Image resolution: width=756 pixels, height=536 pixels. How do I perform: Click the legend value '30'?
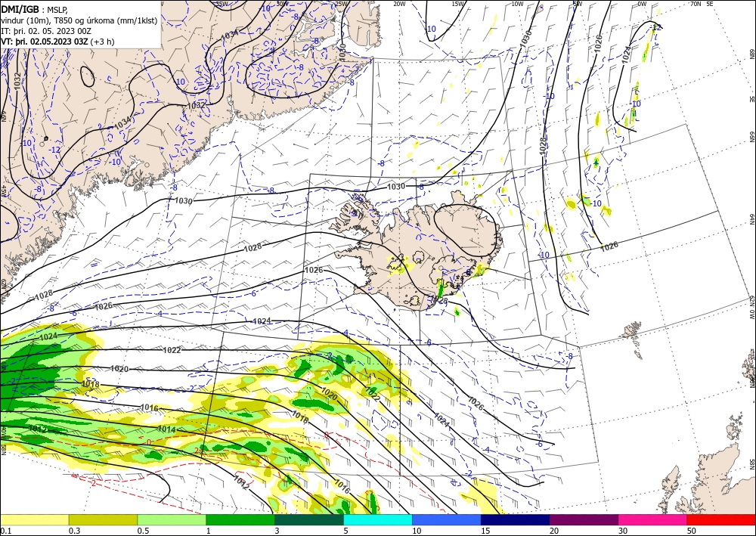click(x=624, y=531)
